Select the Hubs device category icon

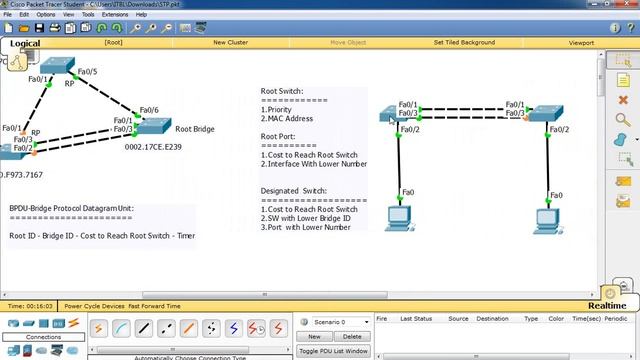click(x=44, y=323)
